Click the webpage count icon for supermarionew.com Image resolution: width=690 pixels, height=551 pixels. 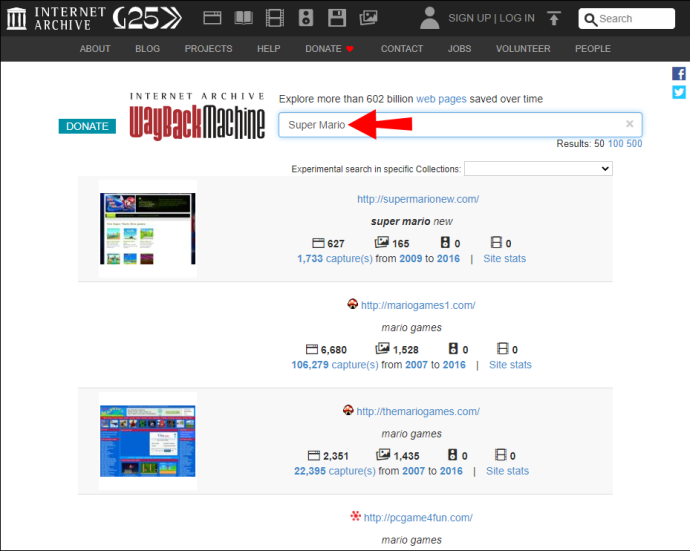click(x=318, y=243)
